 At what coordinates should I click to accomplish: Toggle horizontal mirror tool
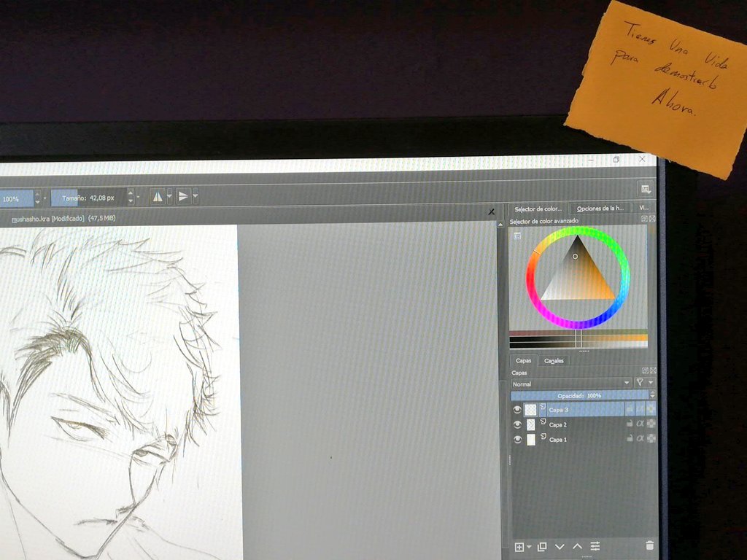[x=158, y=196]
